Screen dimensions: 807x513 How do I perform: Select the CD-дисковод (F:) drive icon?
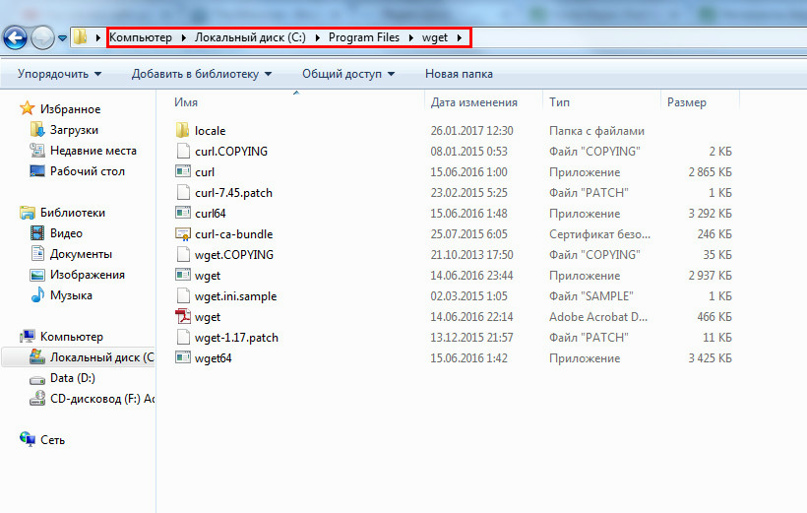(x=38, y=399)
